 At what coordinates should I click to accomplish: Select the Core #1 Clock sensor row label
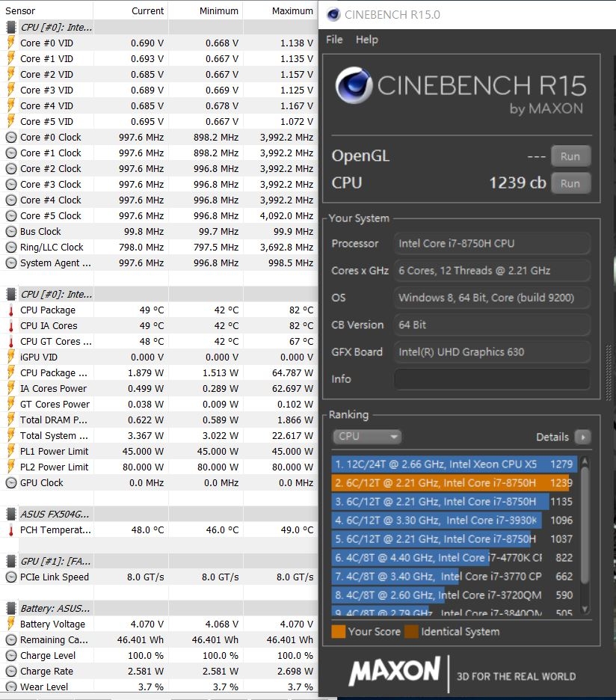coord(50,153)
